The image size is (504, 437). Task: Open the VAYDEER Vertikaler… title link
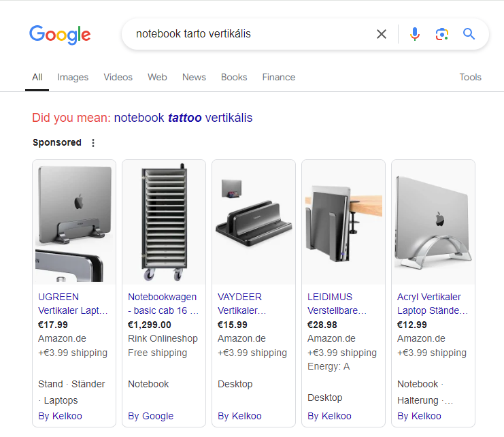click(241, 304)
